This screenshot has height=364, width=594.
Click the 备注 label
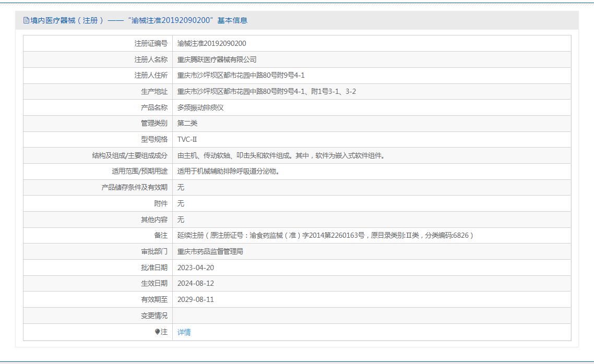pyautogui.click(x=161, y=235)
